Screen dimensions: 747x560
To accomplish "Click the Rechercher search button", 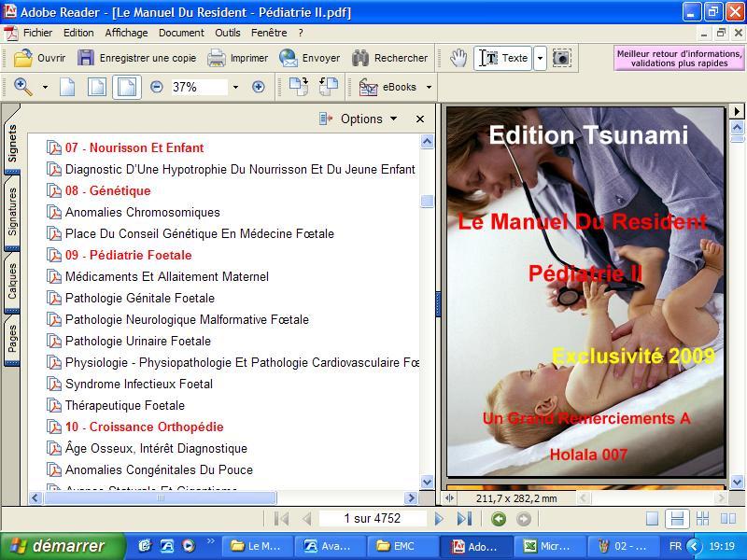I will coord(389,58).
